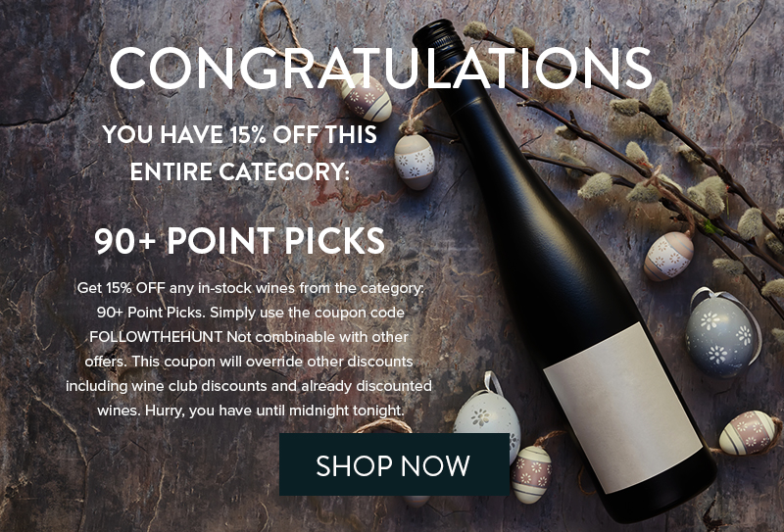Screen dimensions: 784x532
Task: Click the YOU HAVE 15% OFF THIS line
Action: pos(239,134)
